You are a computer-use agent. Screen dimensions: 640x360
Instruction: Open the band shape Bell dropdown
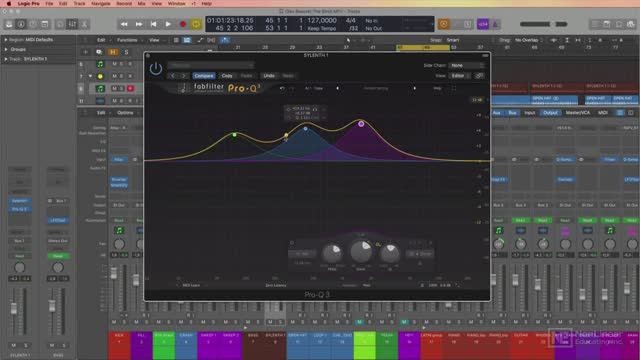302,254
